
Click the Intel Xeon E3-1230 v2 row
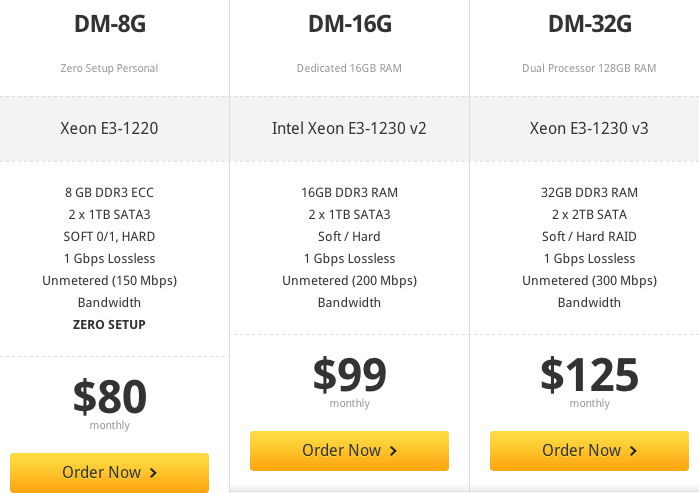click(349, 128)
